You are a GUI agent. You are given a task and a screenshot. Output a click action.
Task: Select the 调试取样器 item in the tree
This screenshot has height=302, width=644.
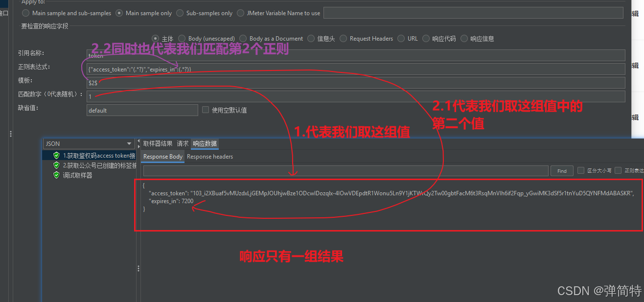[x=78, y=175]
